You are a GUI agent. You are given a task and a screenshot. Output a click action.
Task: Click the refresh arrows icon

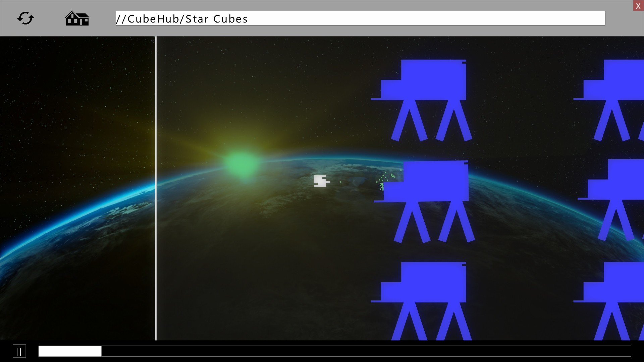coord(25,18)
